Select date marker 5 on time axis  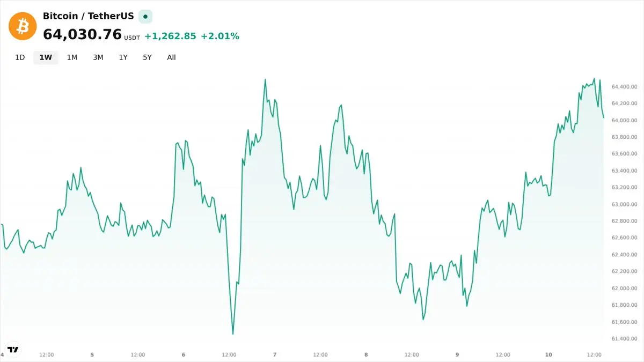(x=92, y=354)
